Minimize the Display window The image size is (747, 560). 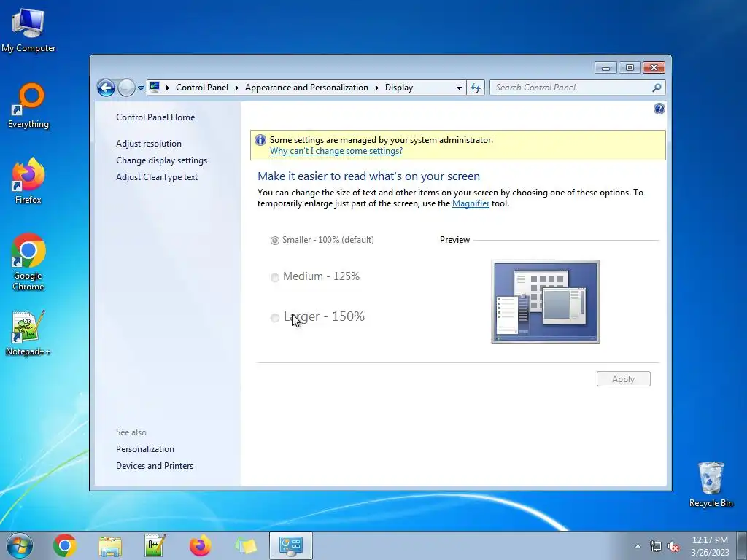[605, 68]
